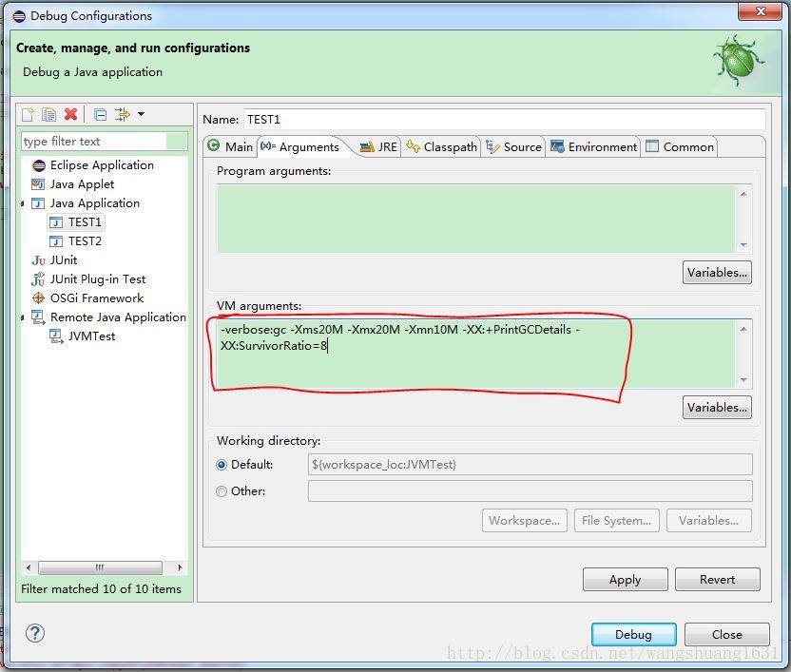This screenshot has width=791, height=672.
Task: Select OSGi Framework configuration type
Action: [x=97, y=298]
